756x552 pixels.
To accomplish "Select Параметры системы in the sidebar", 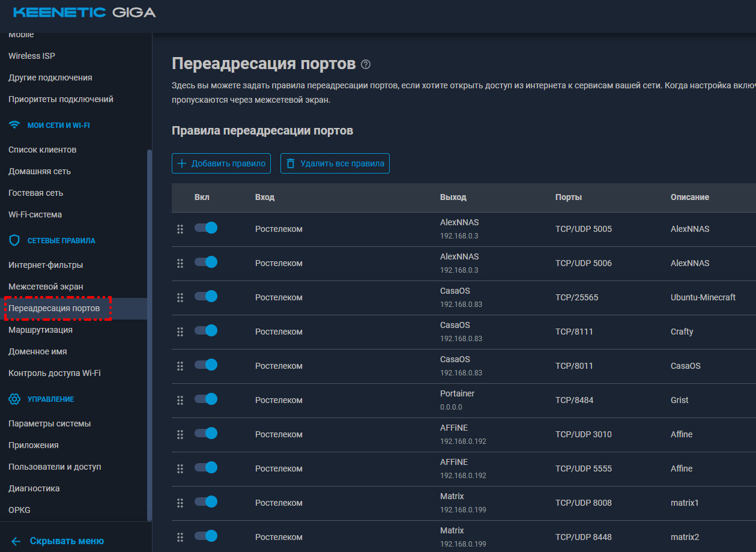I will pyautogui.click(x=49, y=423).
